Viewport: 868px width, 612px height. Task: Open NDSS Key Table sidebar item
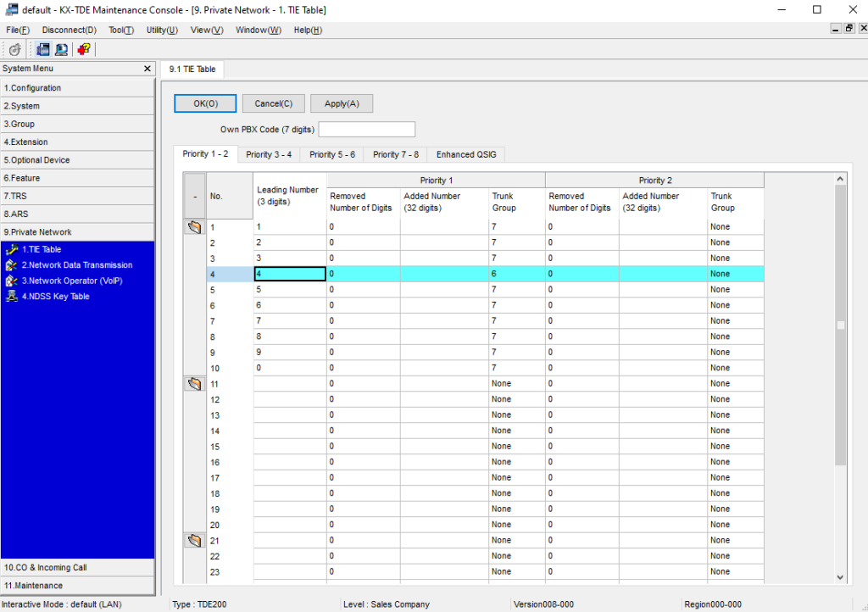(55, 296)
